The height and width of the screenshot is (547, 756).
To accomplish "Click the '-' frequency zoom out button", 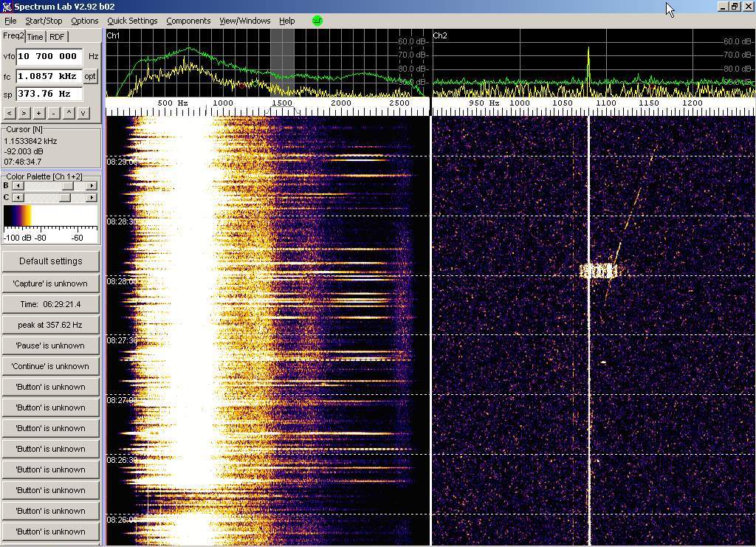I will 53,113.
